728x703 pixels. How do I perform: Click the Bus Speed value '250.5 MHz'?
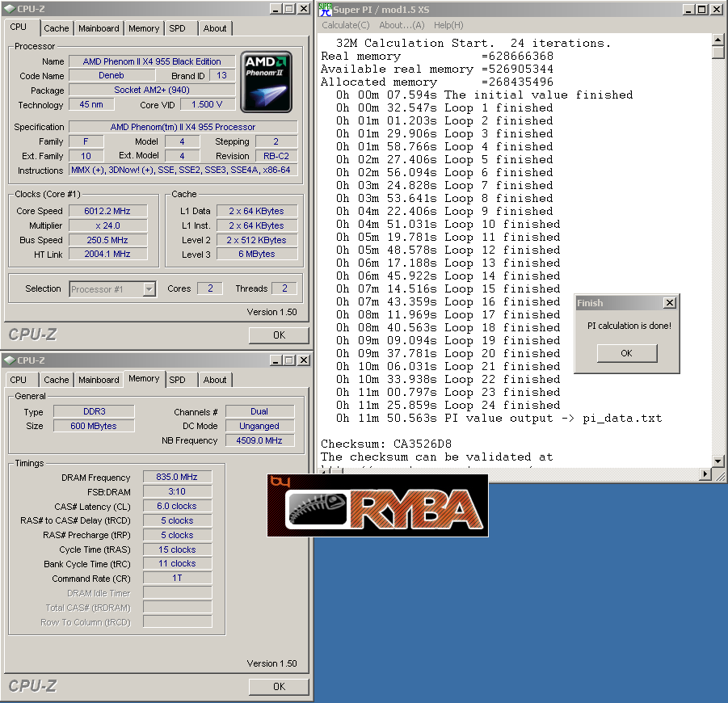coord(107,240)
